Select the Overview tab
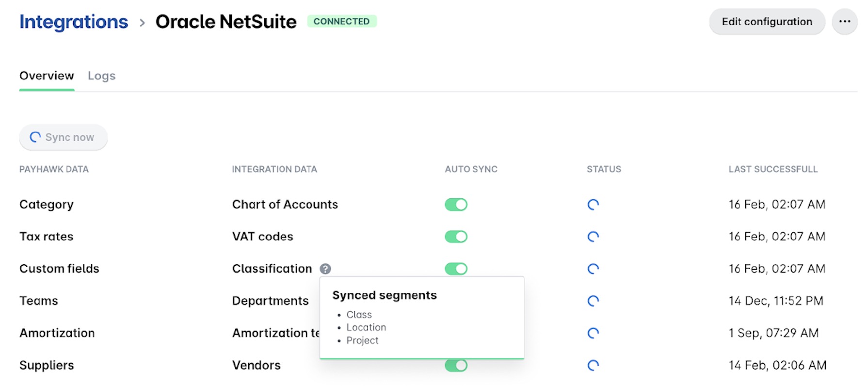This screenshot has width=868, height=388. click(47, 76)
